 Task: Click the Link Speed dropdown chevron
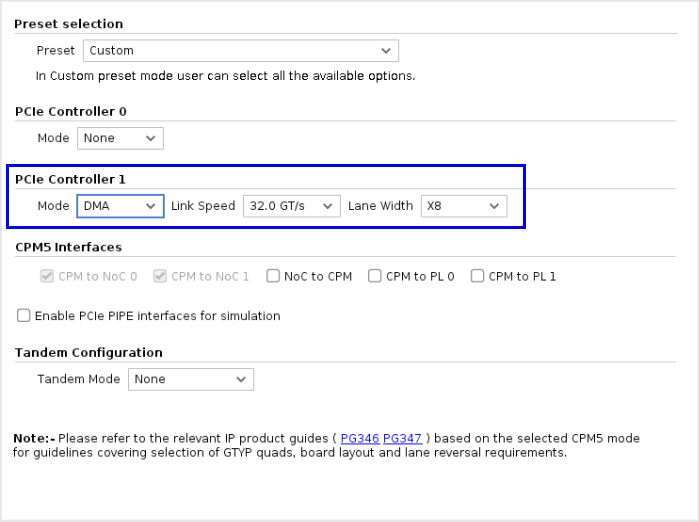(327, 206)
